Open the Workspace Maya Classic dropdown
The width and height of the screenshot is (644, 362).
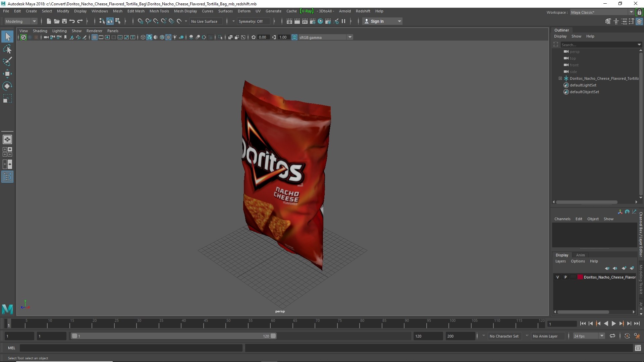point(602,12)
